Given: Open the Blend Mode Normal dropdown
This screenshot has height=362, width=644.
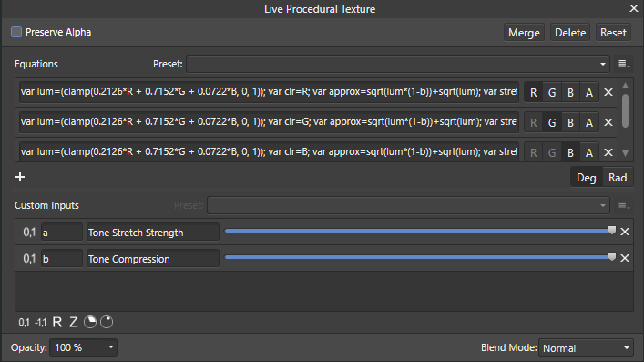Looking at the screenshot, I should (x=586, y=348).
